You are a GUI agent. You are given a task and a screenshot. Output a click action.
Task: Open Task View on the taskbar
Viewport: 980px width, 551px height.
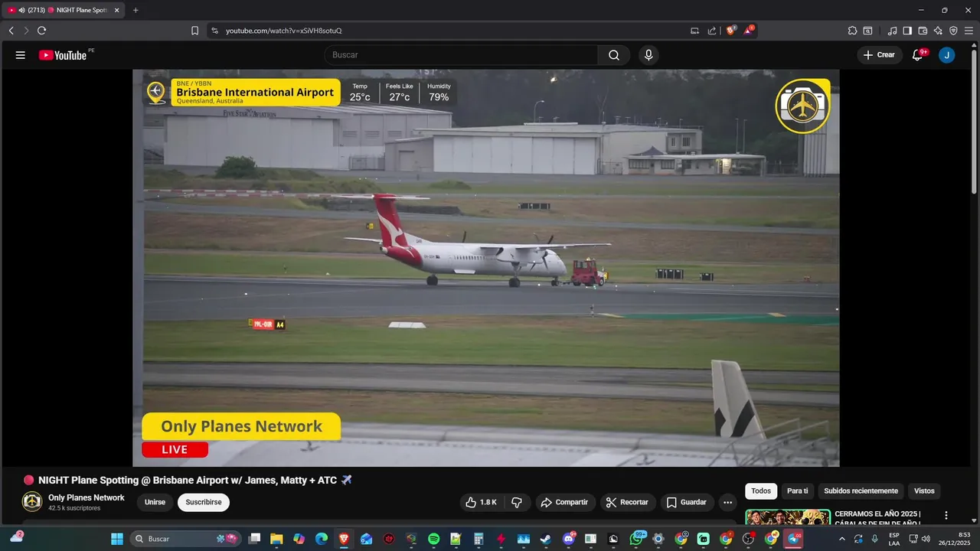pos(255,539)
